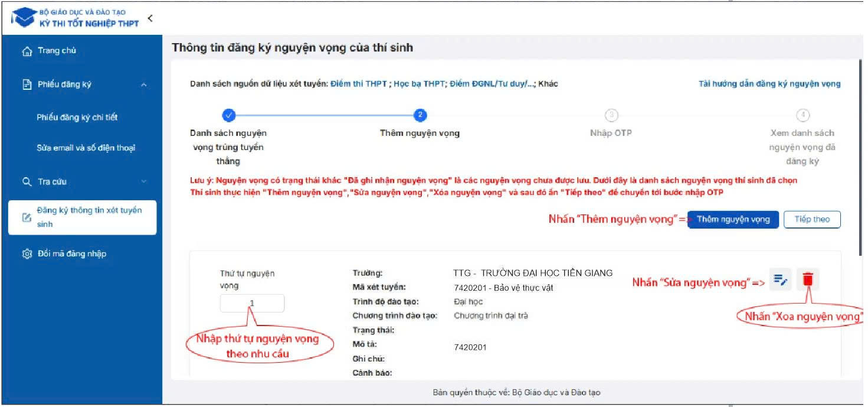868x407 pixels.
Task: Click the Đăng ký thông tin xét tuyển icon
Action: 27,217
